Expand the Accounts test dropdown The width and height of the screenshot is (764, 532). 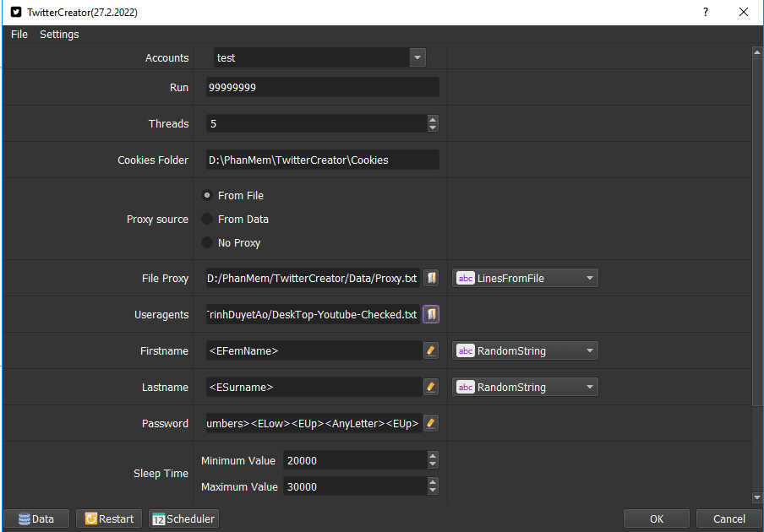click(x=320, y=57)
